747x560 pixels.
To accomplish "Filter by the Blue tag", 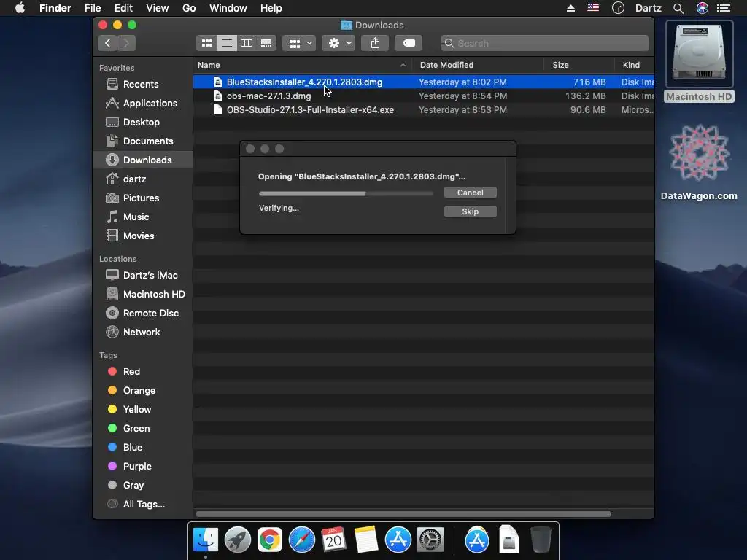I will [x=142, y=448].
